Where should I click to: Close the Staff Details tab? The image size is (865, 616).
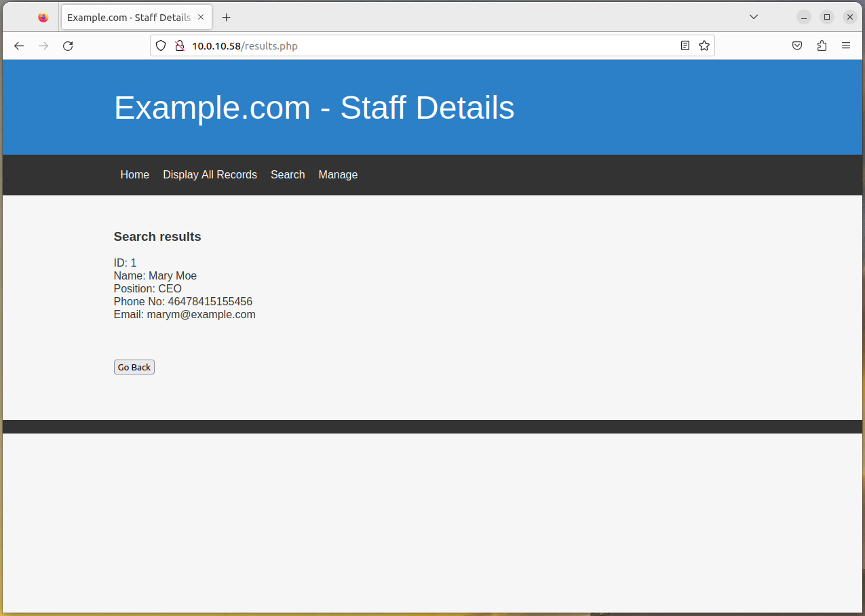[201, 18]
